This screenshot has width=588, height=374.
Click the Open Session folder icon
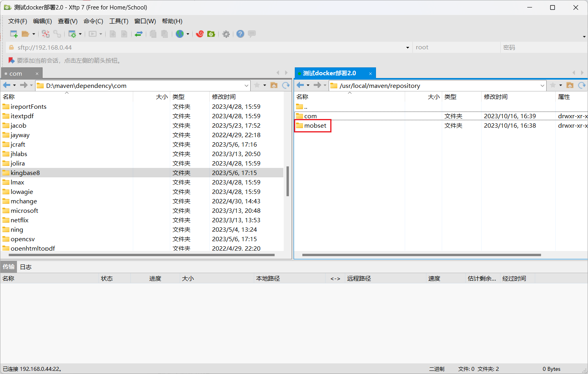click(25, 34)
